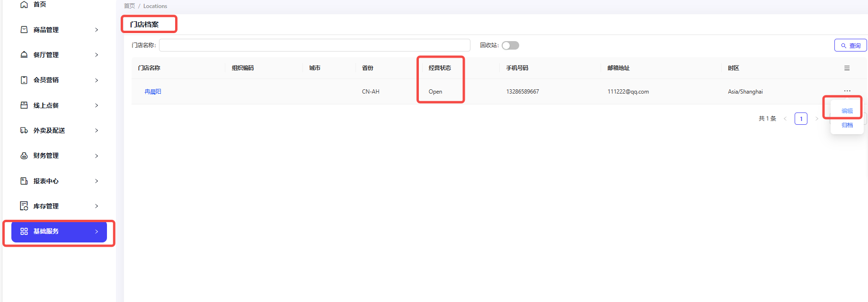The height and width of the screenshot is (302, 868).
Task: Open 首页 menu item in sidebar
Action: pyautogui.click(x=40, y=4)
